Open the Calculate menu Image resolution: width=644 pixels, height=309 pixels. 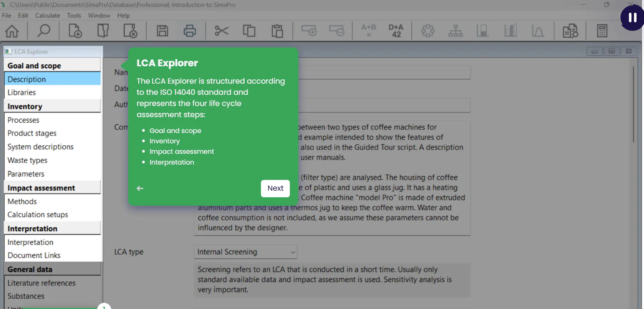(47, 15)
